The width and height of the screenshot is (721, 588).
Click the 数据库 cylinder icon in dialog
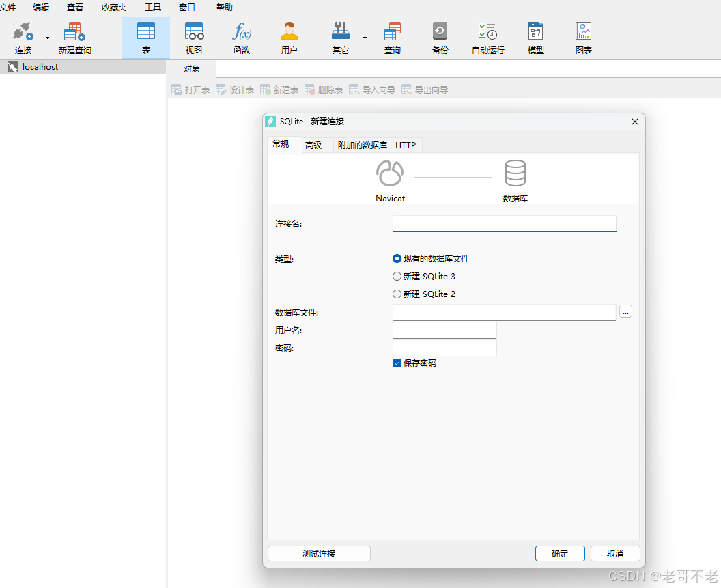(x=515, y=173)
